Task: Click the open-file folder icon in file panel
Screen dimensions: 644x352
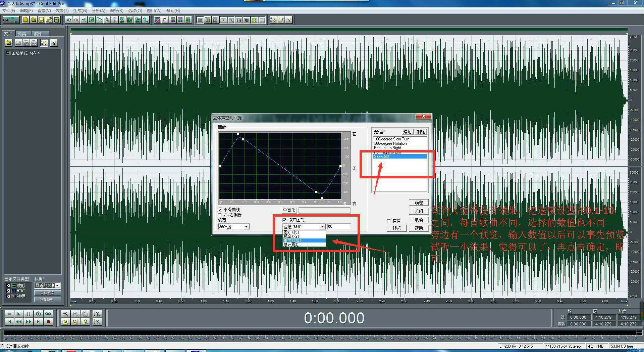Action: point(9,43)
